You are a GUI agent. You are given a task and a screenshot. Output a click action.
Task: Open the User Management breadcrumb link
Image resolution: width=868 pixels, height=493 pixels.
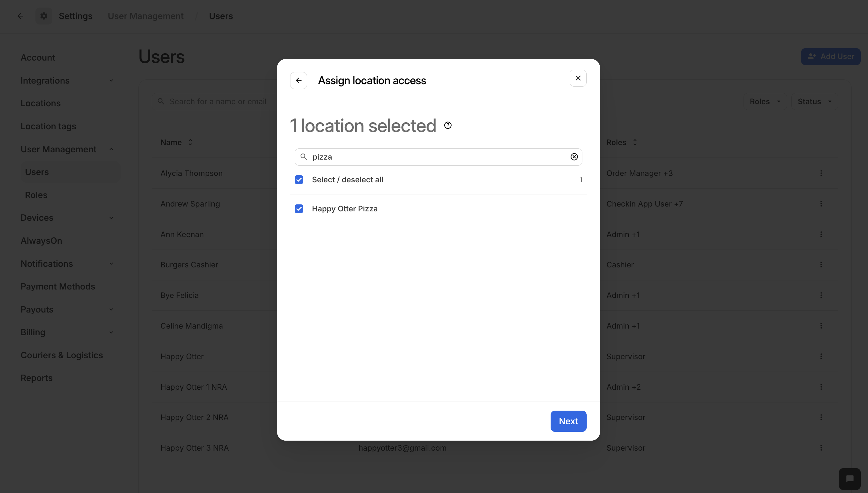click(x=146, y=15)
